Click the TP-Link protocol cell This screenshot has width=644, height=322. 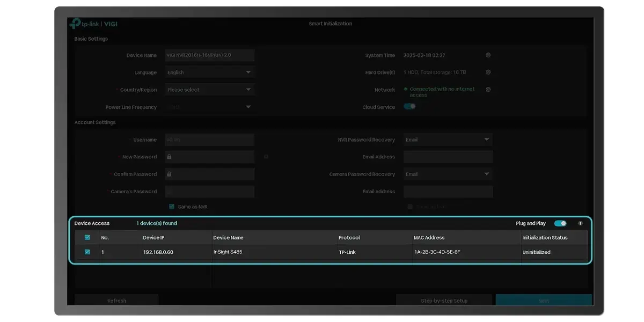click(x=348, y=252)
